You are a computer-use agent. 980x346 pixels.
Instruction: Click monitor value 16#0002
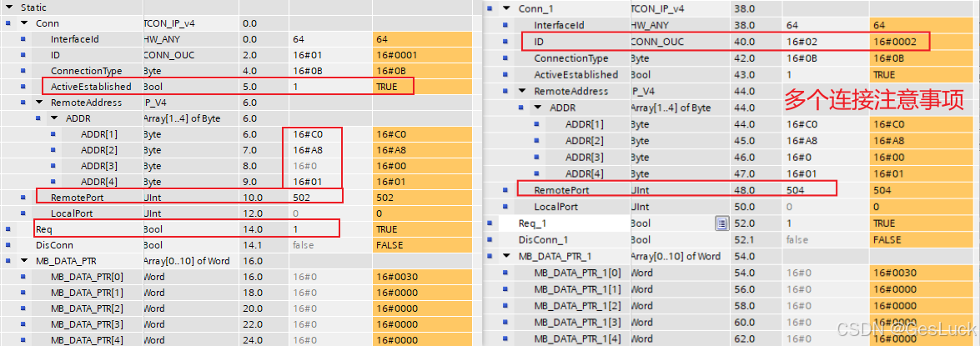[896, 42]
